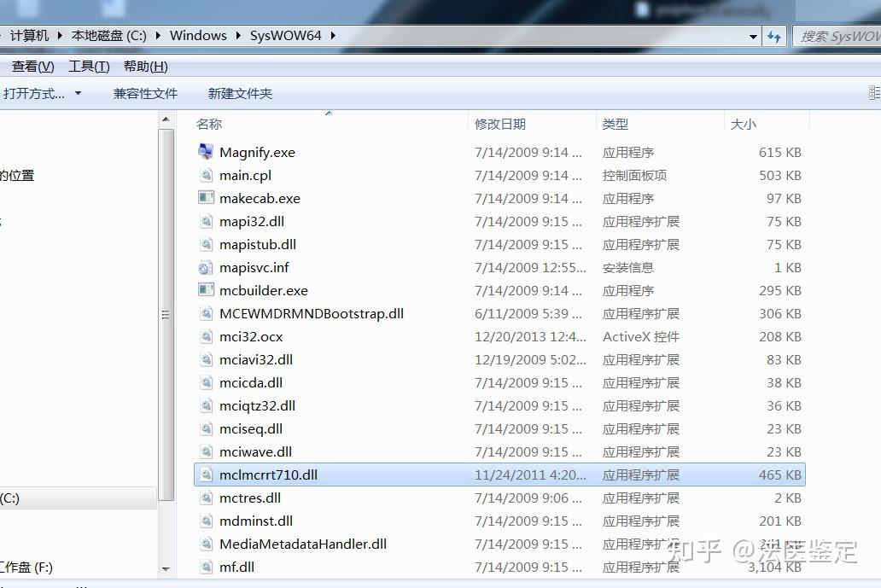Screen dimensions: 881x588
Task: Go to 计算机 in the breadcrumb
Action: click(30, 35)
